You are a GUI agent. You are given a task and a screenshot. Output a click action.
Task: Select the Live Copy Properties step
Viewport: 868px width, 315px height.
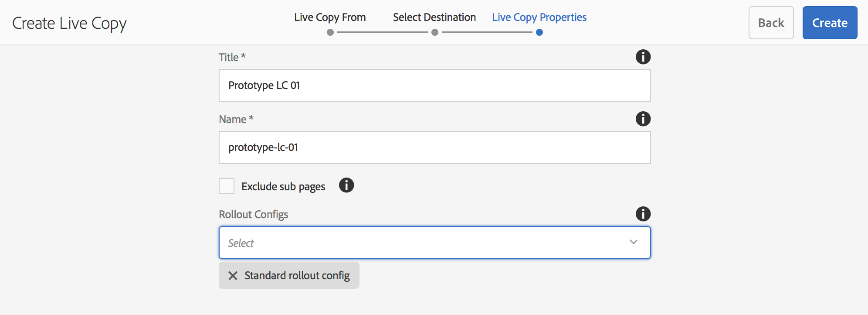539,17
